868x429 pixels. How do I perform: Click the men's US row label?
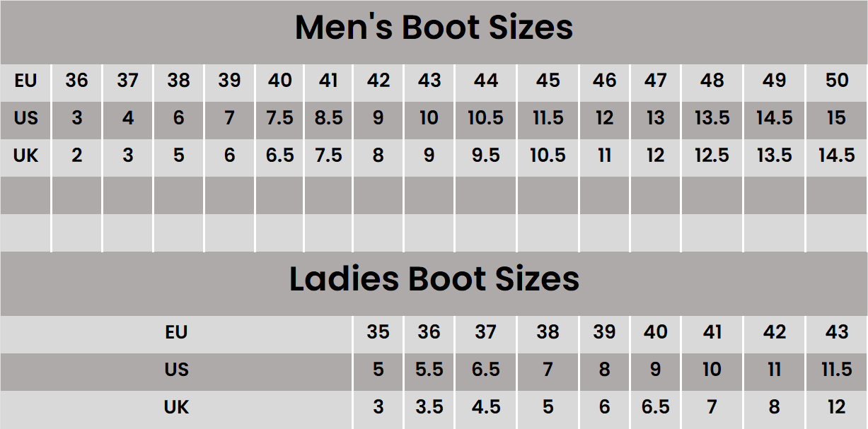click(25, 118)
